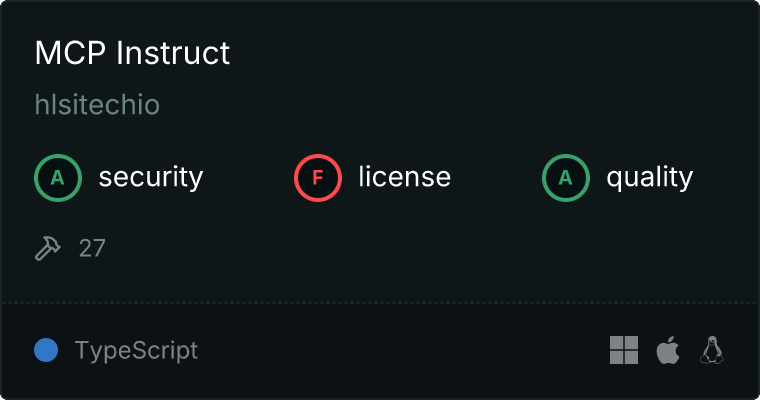Click the Linux penguin platform icon
The image size is (760, 400).
712,350
